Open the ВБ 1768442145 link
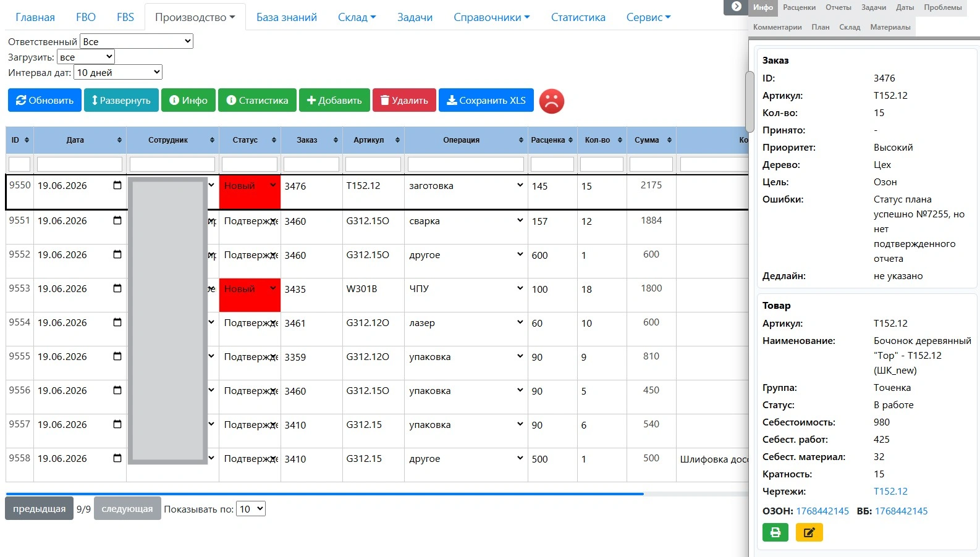The image size is (980, 557). (901, 511)
